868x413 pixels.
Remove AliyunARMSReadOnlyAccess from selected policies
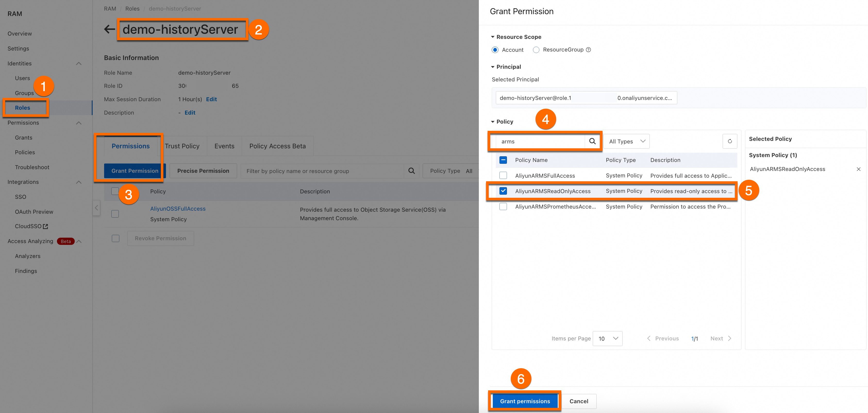(858, 169)
